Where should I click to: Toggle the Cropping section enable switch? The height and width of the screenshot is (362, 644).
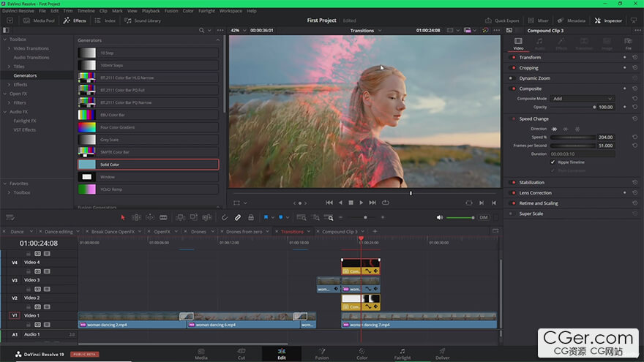[513, 68]
